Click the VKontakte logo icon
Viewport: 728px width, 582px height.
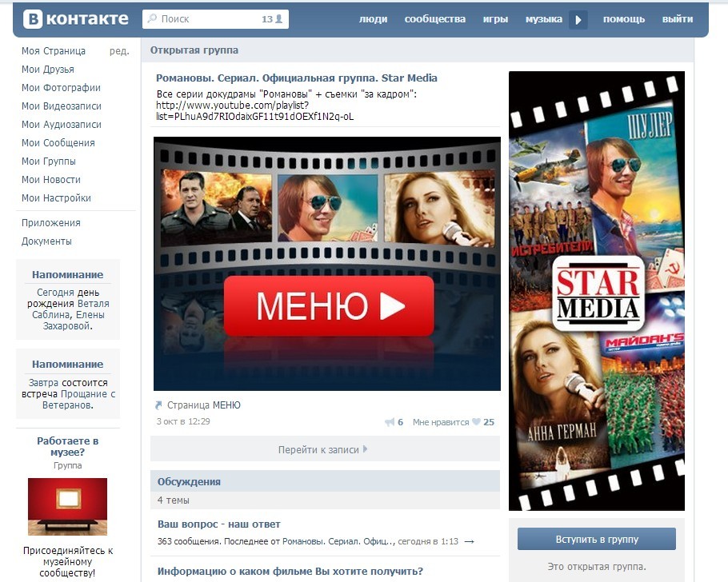tap(33, 19)
